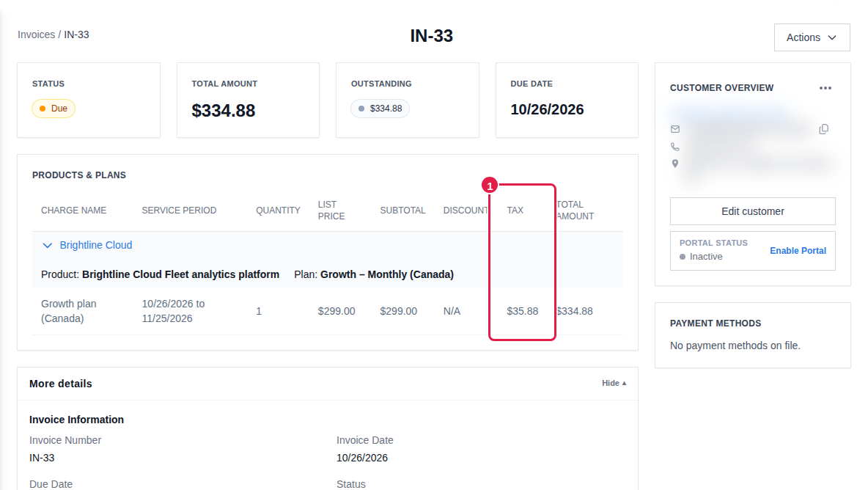
Task: Click the SUBTOTAL column header
Action: [x=402, y=211]
